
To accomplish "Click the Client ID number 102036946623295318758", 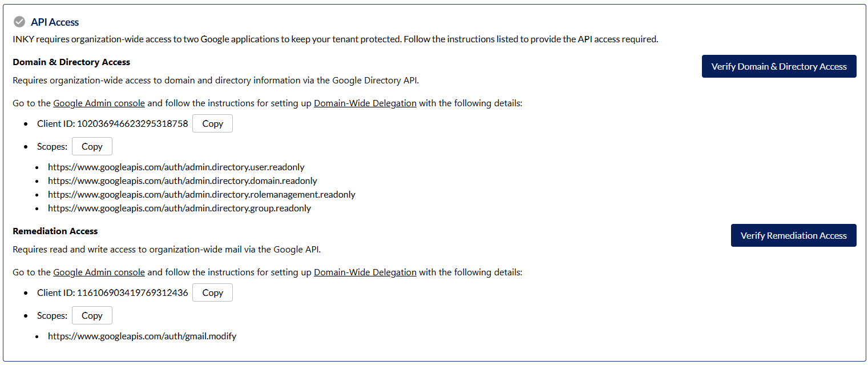I will click(132, 124).
